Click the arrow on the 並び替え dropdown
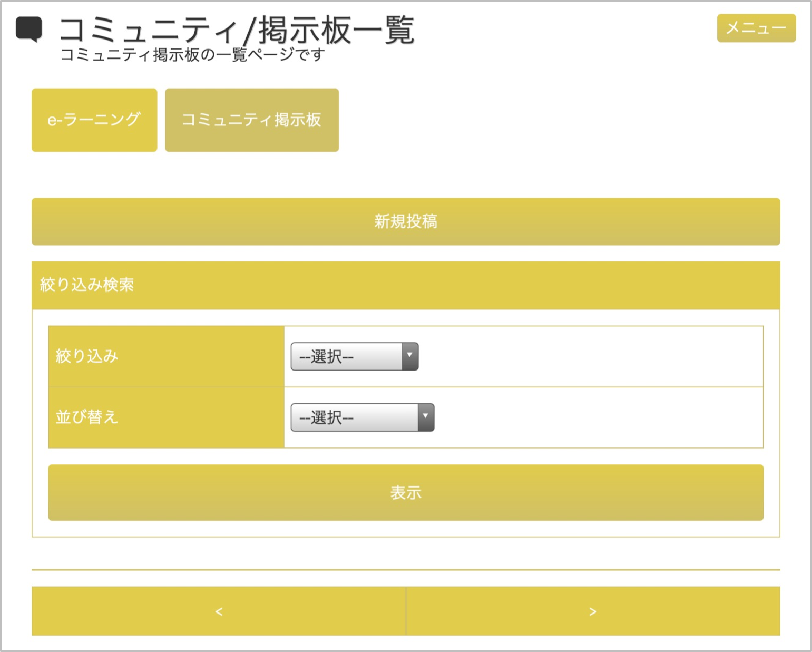The height and width of the screenshot is (652, 812). click(426, 417)
